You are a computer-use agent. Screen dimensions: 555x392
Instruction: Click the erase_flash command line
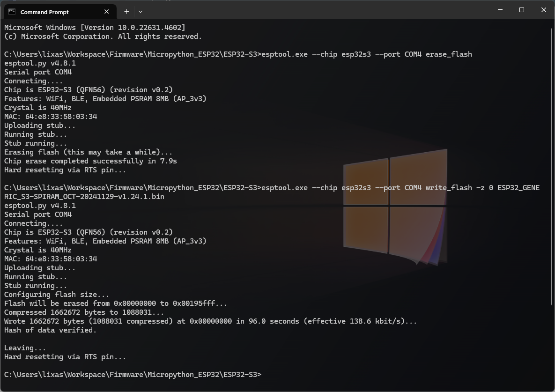click(x=238, y=54)
